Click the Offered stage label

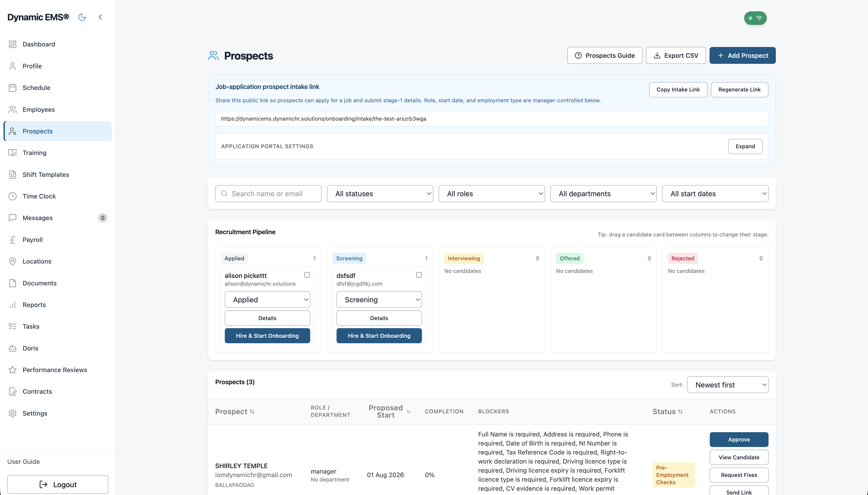(x=570, y=258)
